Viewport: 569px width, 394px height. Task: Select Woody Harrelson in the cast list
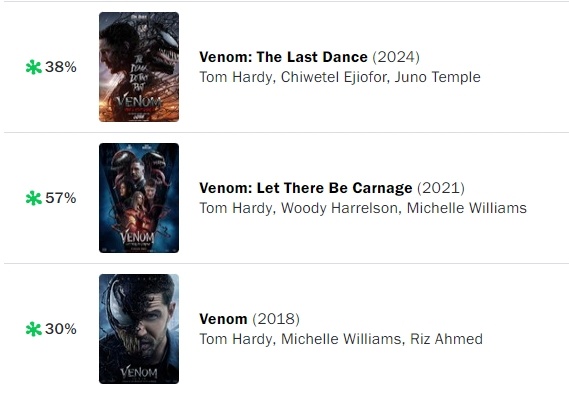pyautogui.click(x=340, y=208)
